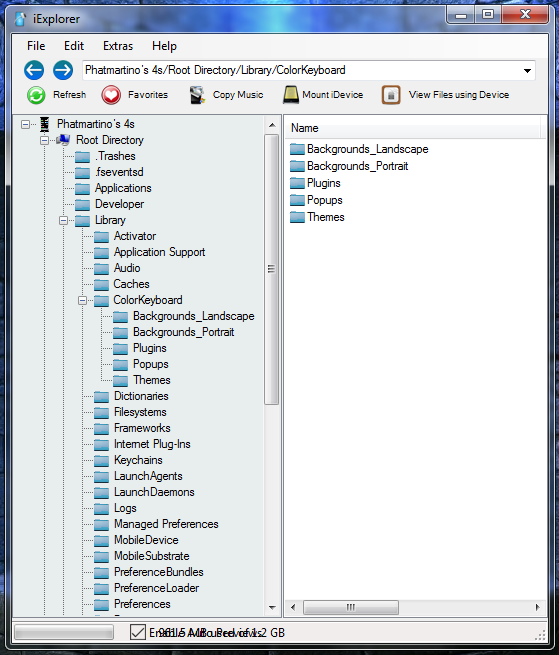Screen dimensions: 559x655
Task: Click the blue Forward arrow button
Action: click(x=63, y=70)
